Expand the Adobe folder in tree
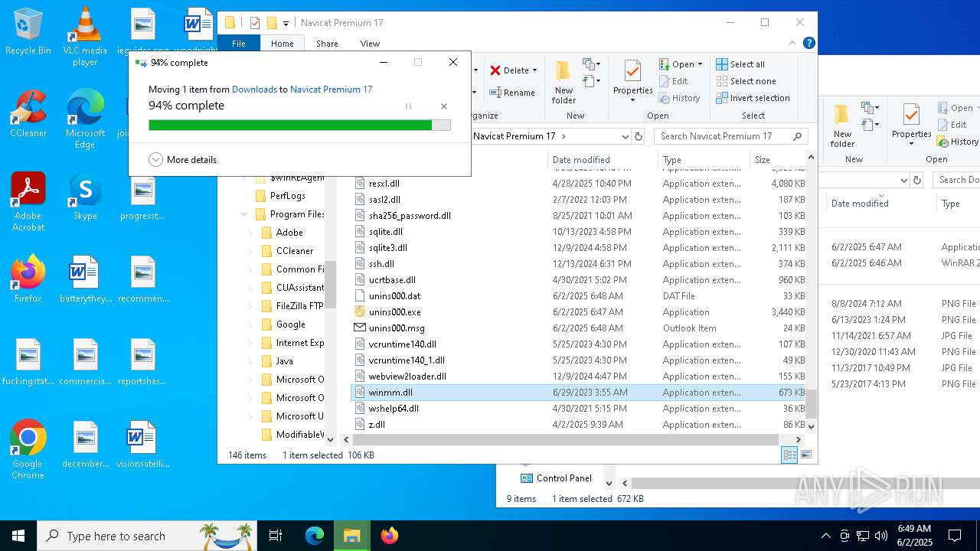The width and height of the screenshot is (980, 551). pos(250,233)
